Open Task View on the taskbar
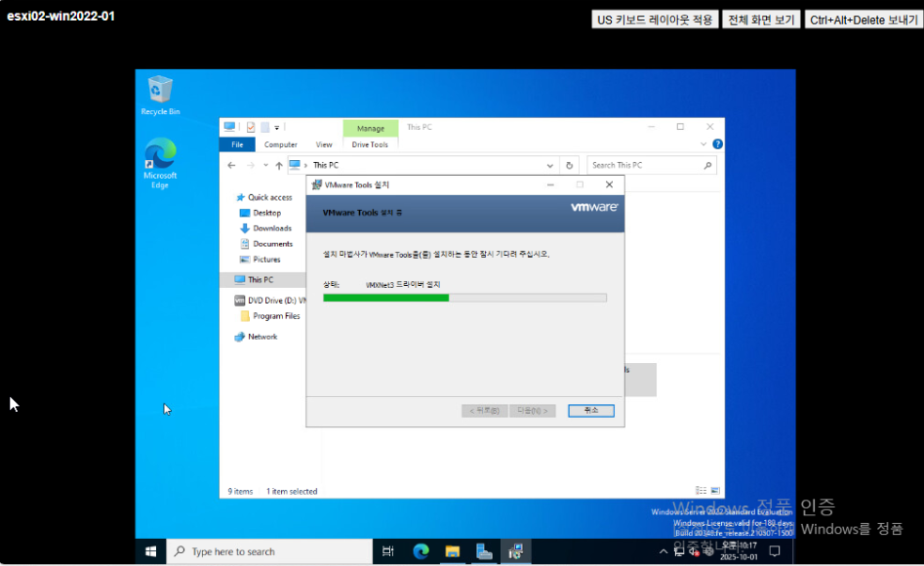Viewport: 924px width, 566px height. point(387,551)
